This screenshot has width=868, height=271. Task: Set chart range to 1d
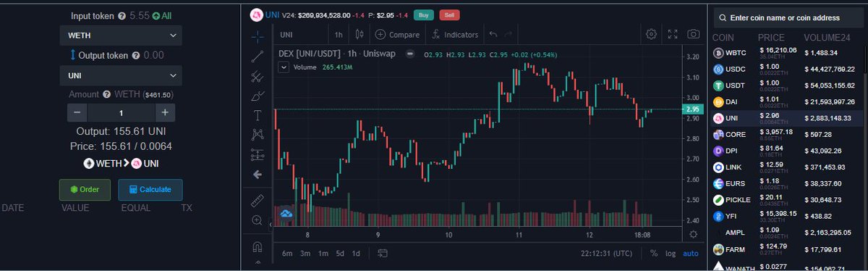(x=356, y=253)
